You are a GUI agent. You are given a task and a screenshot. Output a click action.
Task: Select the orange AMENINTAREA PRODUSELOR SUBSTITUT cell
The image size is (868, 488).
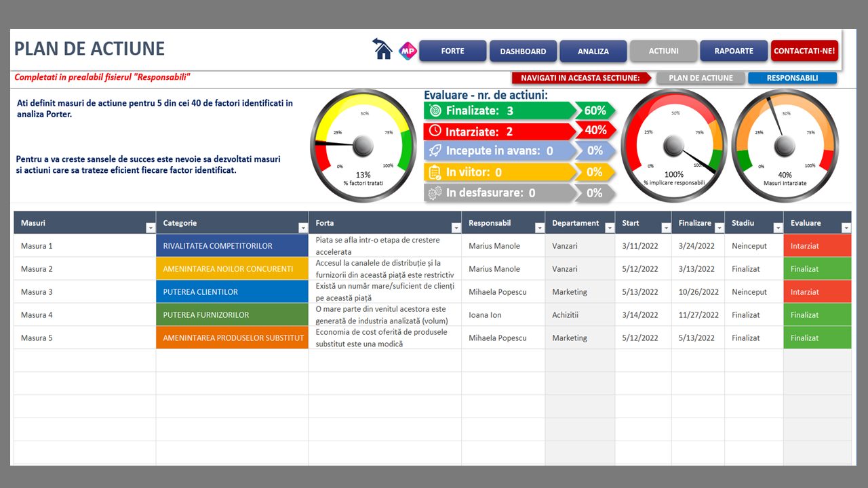click(x=232, y=338)
